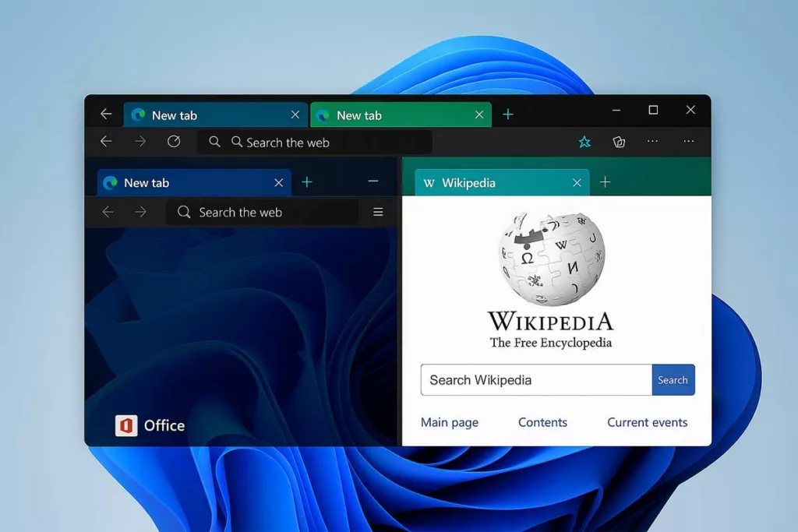Open the hamburger menu in left pane
This screenshot has width=798, height=532.
(378, 212)
